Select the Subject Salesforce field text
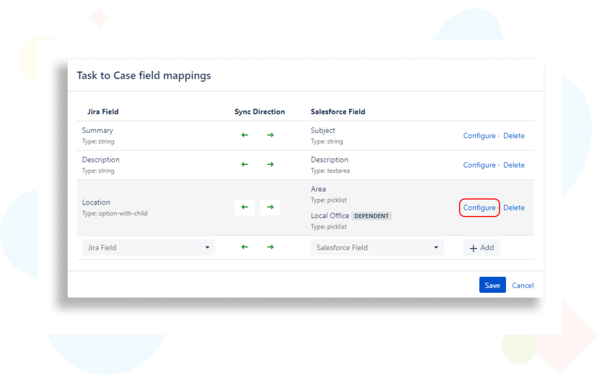This screenshot has width=600, height=375. click(x=323, y=130)
